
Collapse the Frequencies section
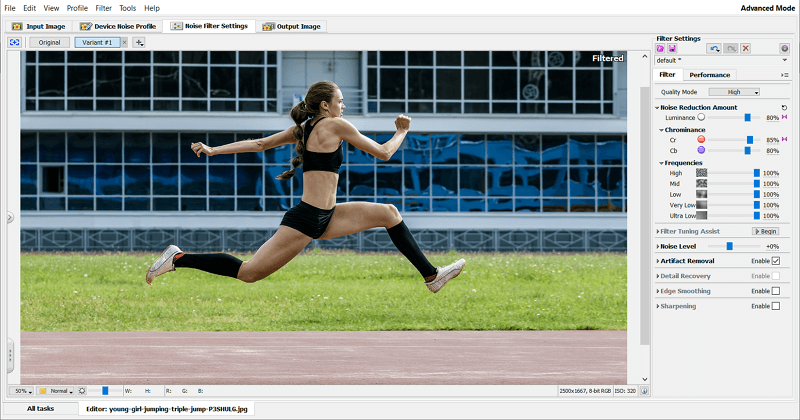click(661, 163)
